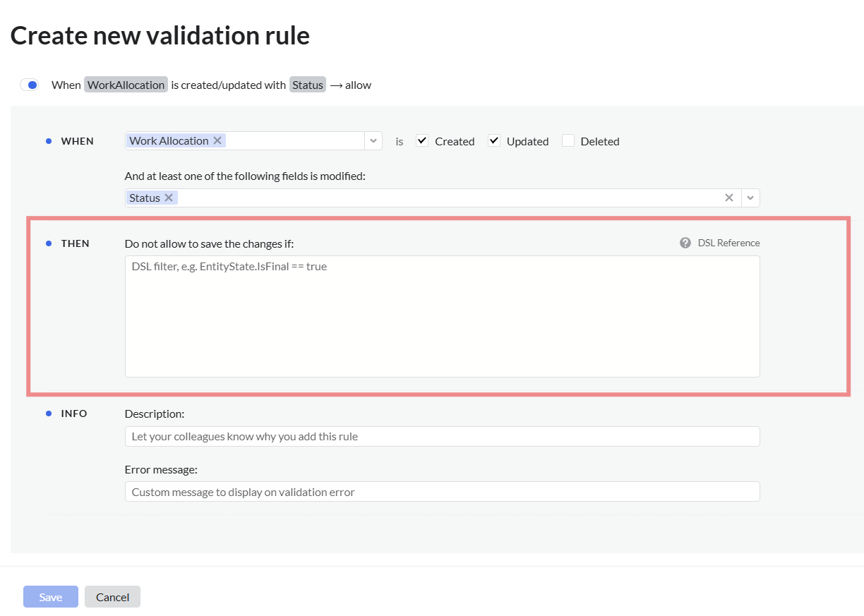Enable the Deleted checkbox
The height and width of the screenshot is (616, 864).
click(x=568, y=140)
